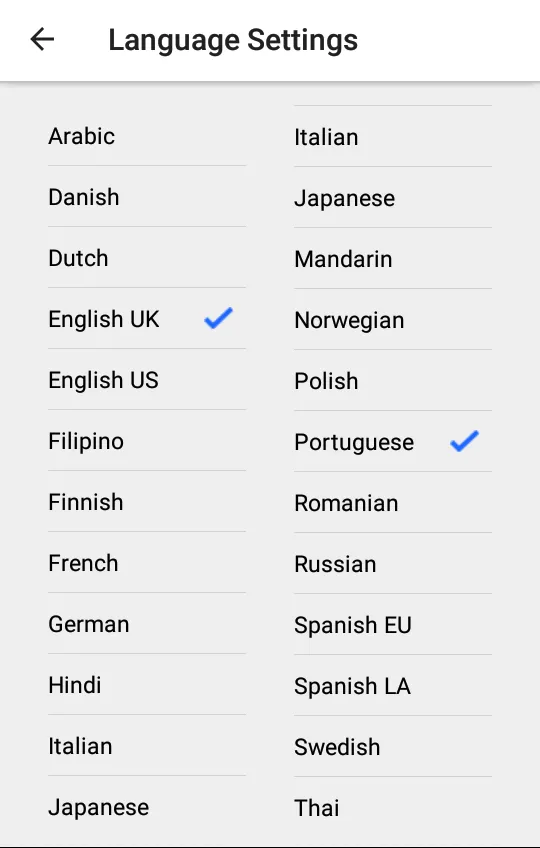The image size is (540, 848).
Task: Select Spanish LA option
Action: (x=393, y=686)
